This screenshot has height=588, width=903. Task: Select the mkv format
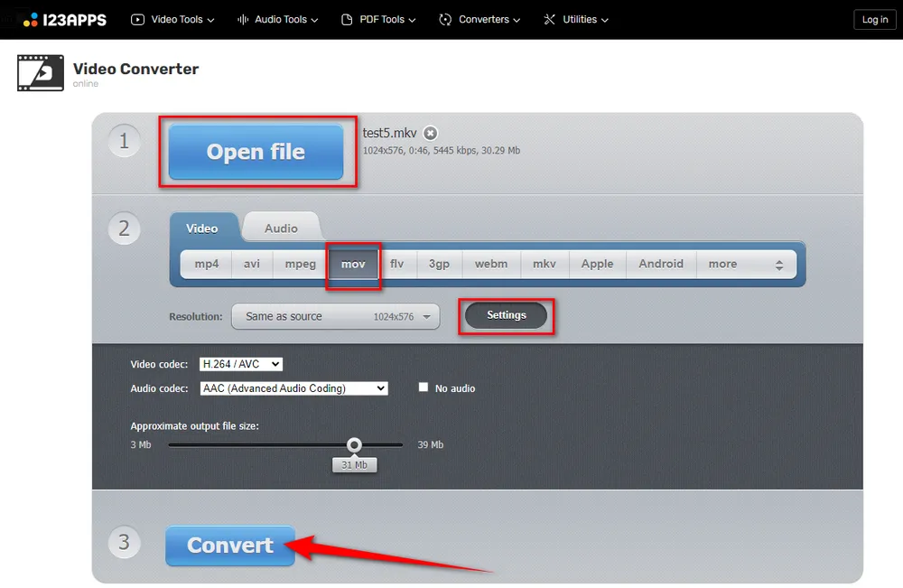(x=545, y=264)
